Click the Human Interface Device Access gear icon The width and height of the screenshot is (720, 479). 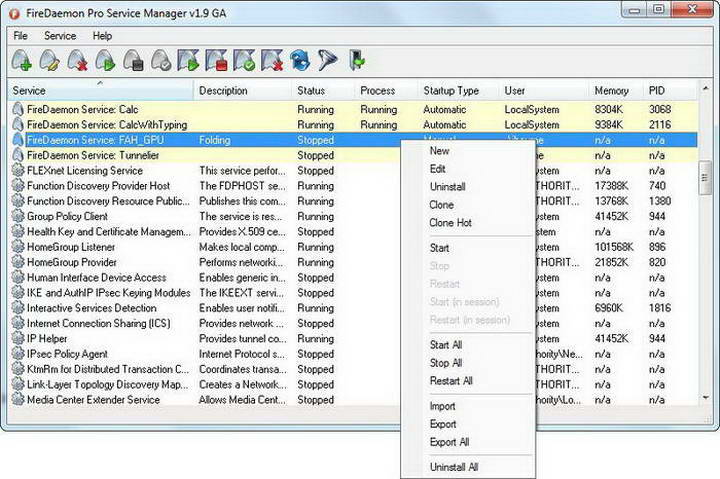(18, 277)
